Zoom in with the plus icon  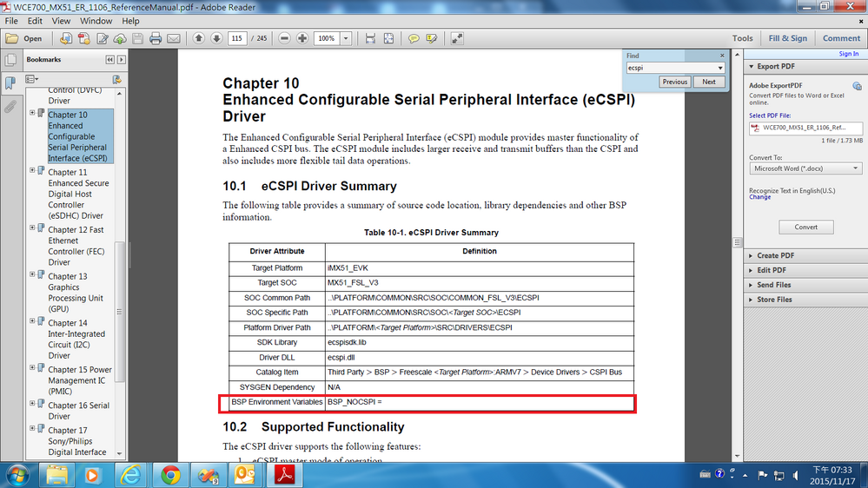[302, 38]
